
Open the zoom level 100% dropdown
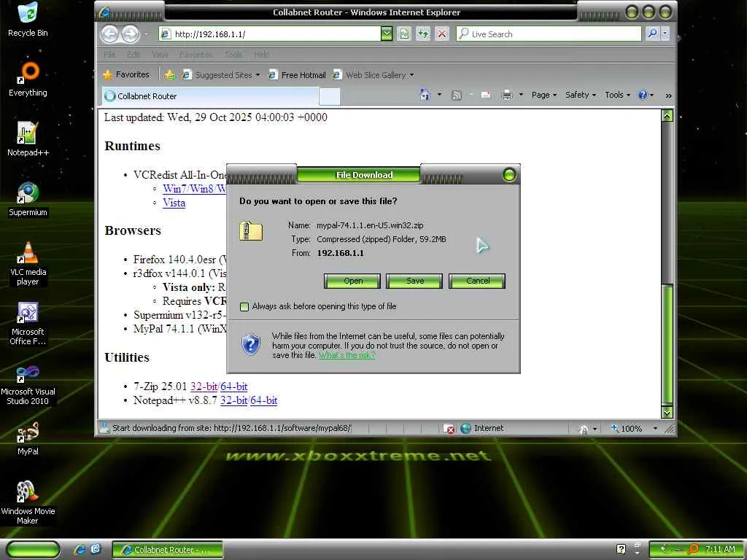click(x=656, y=429)
